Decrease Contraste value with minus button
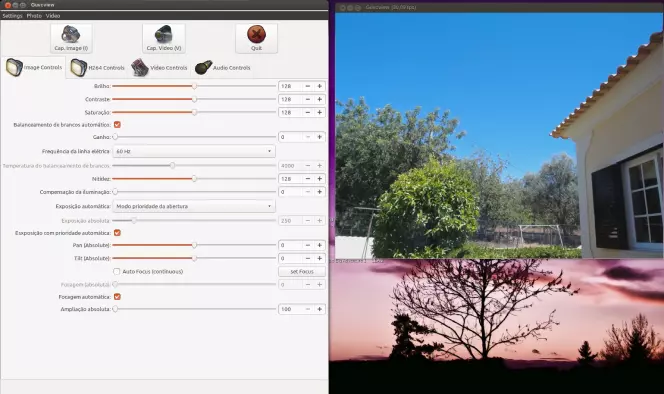 click(x=308, y=99)
